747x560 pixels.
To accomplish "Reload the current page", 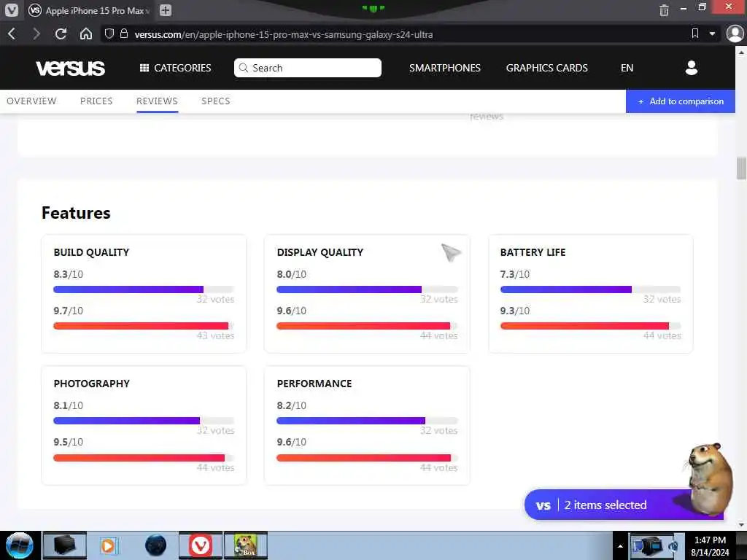I will click(x=61, y=34).
